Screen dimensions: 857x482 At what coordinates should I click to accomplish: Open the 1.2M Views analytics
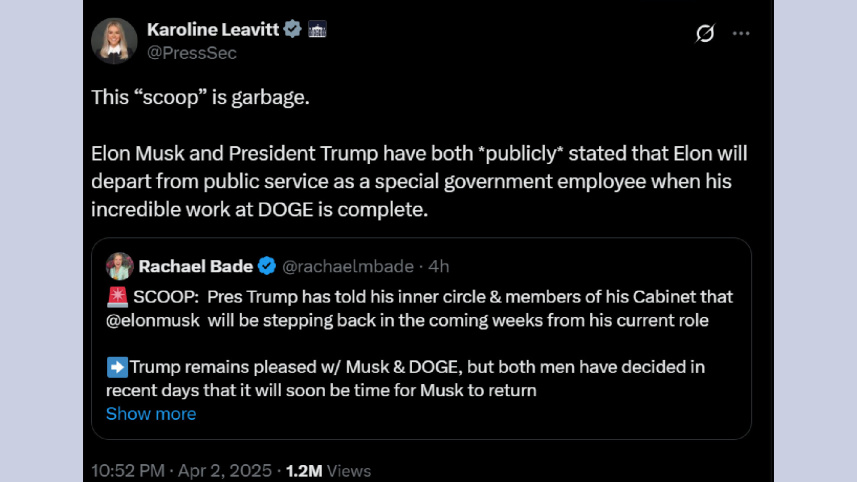[328, 470]
